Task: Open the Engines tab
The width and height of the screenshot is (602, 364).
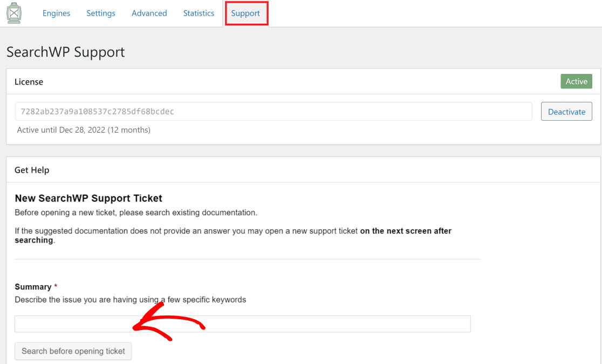Action: tap(57, 13)
